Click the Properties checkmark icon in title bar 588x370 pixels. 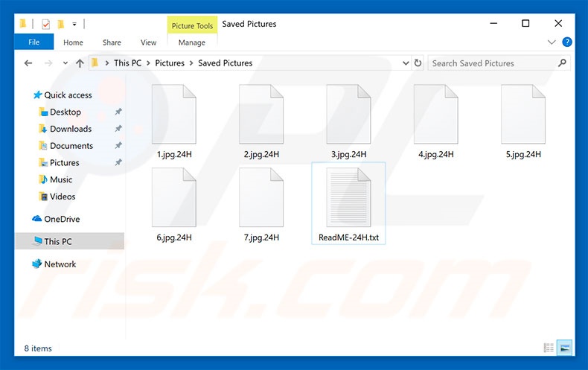click(45, 25)
